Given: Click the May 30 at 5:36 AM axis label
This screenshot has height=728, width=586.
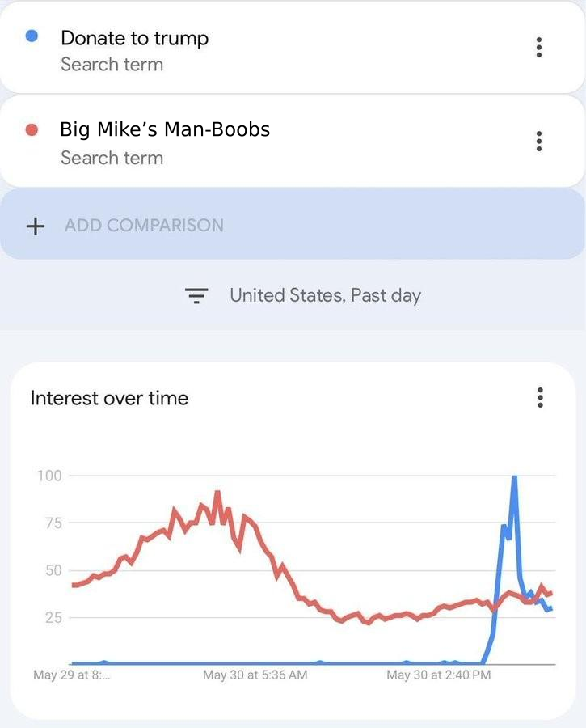Looking at the screenshot, I should [255, 675].
